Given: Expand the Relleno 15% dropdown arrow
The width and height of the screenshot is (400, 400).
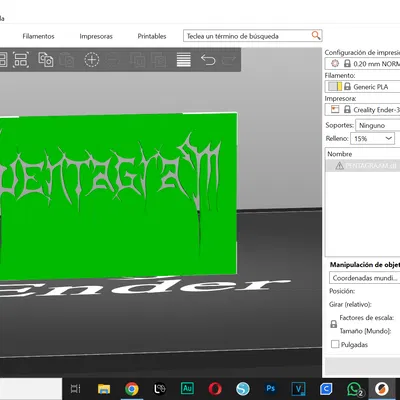Looking at the screenshot, I should point(389,138).
